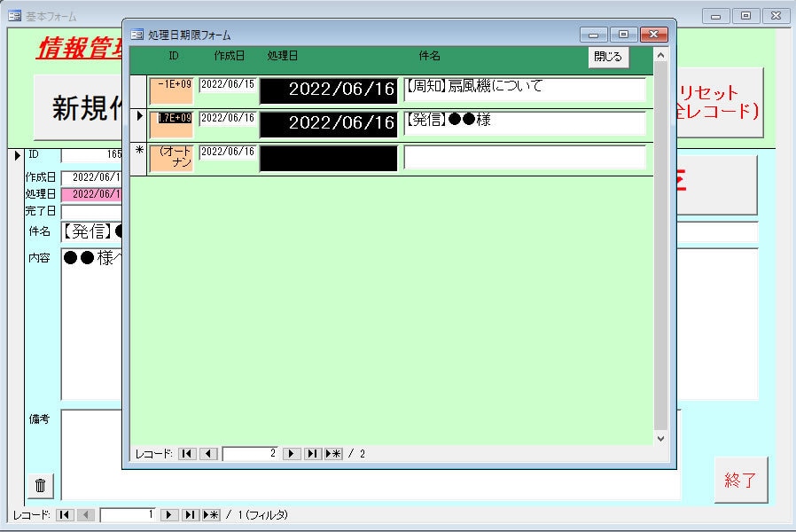Click ID field in 基本フォーム

tap(91, 154)
